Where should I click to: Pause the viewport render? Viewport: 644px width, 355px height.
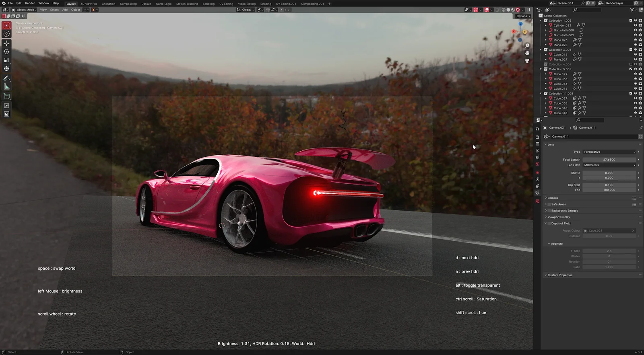click(x=528, y=10)
